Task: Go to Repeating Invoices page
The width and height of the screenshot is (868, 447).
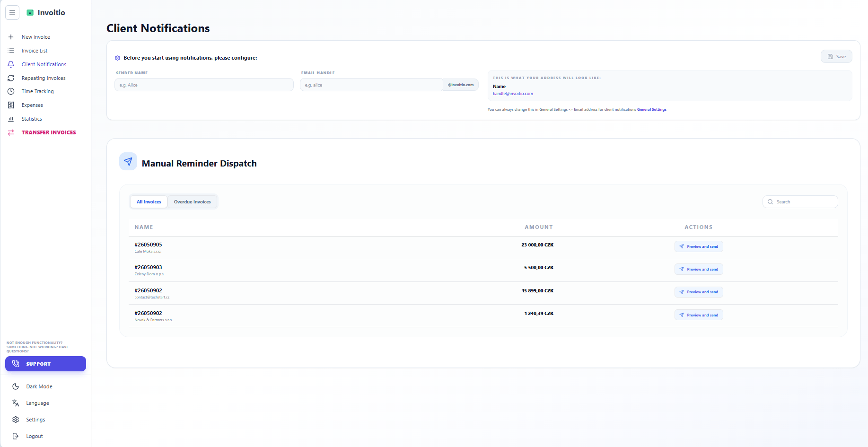Action: pos(44,78)
